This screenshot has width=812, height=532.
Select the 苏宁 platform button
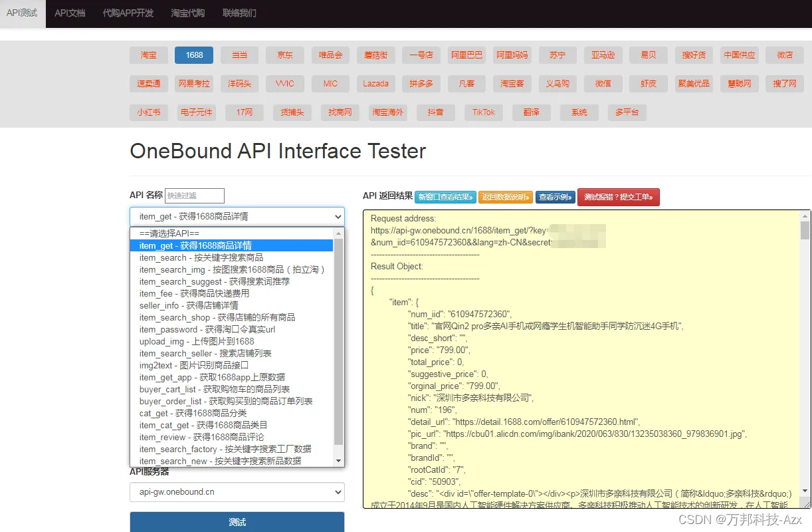[558, 55]
